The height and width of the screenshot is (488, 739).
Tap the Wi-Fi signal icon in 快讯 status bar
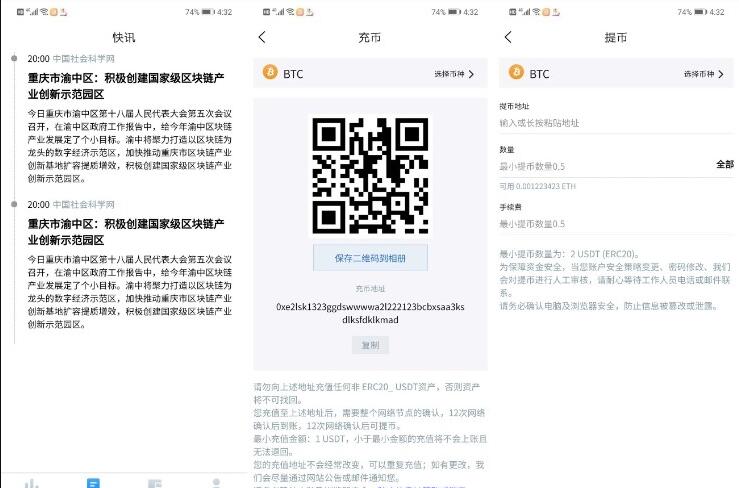pyautogui.click(x=44, y=12)
